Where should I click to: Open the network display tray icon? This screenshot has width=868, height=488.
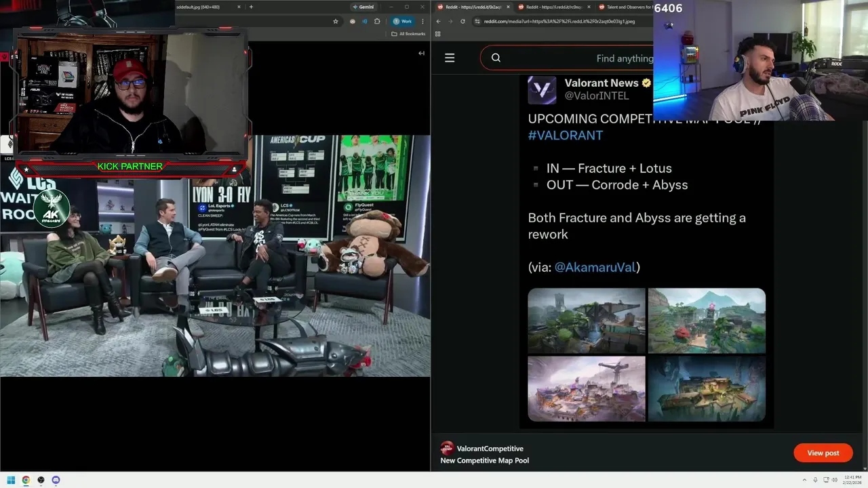825,480
